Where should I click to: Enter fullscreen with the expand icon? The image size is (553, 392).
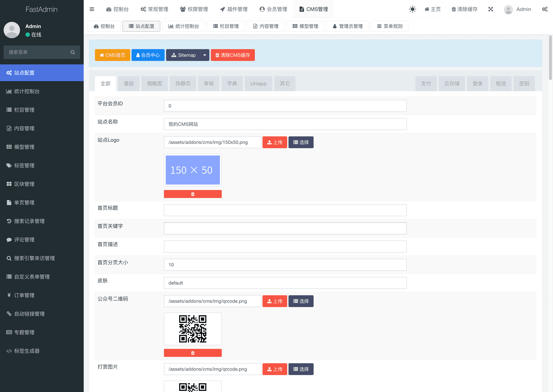pos(491,9)
